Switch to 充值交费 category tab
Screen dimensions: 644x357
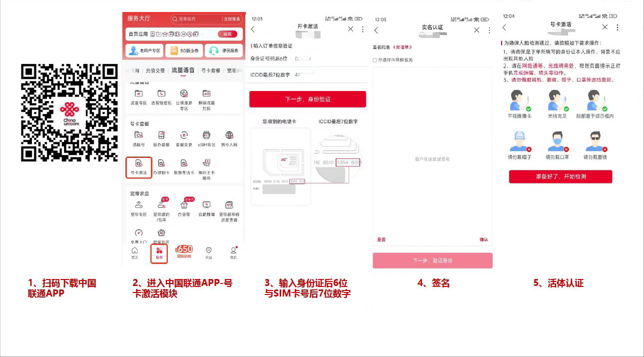click(x=155, y=70)
